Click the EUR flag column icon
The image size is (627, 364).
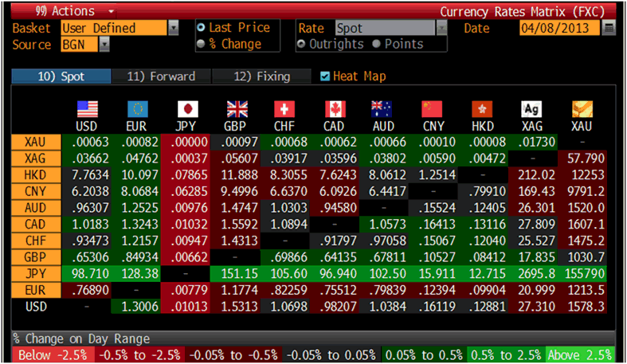click(x=136, y=109)
